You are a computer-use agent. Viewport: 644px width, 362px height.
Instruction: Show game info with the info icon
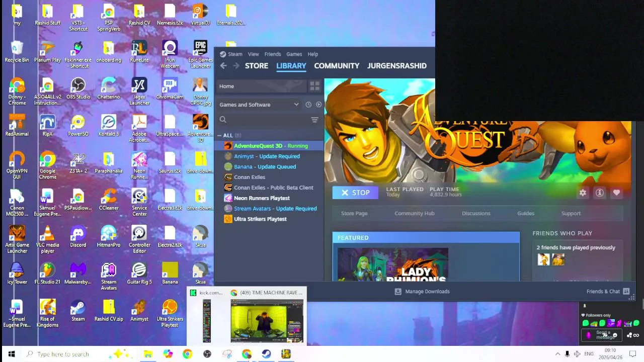[x=599, y=193]
